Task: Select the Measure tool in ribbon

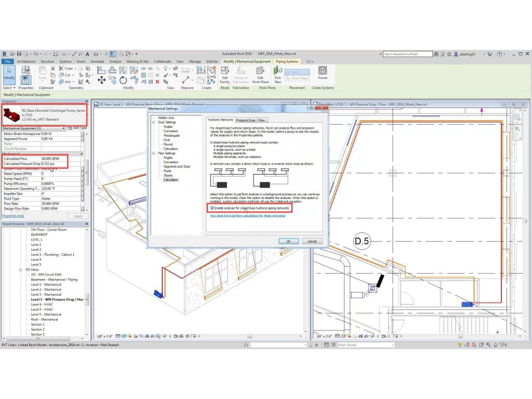Action: coord(185,80)
